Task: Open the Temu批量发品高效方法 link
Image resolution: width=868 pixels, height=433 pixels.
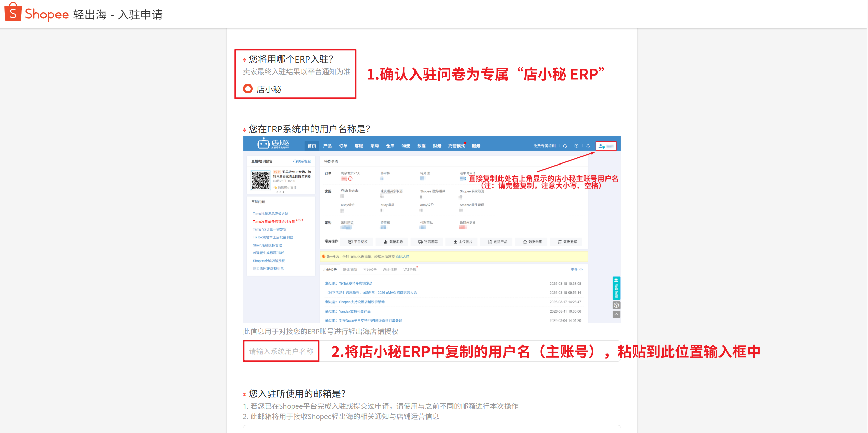Action: coord(270,214)
